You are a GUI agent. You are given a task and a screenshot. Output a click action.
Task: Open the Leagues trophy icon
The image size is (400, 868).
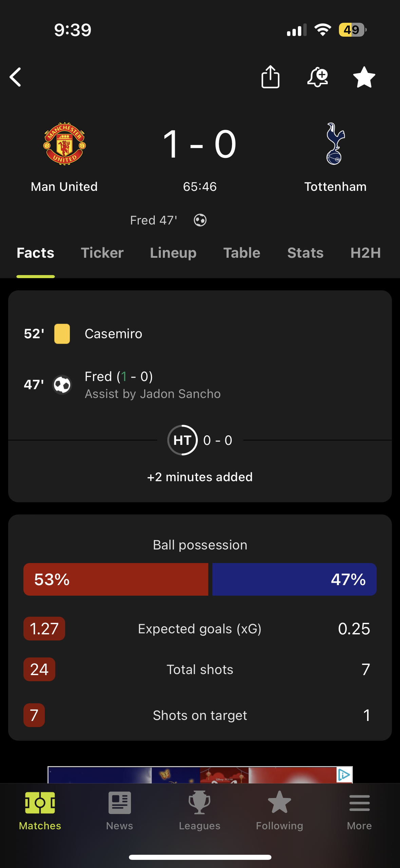(199, 803)
